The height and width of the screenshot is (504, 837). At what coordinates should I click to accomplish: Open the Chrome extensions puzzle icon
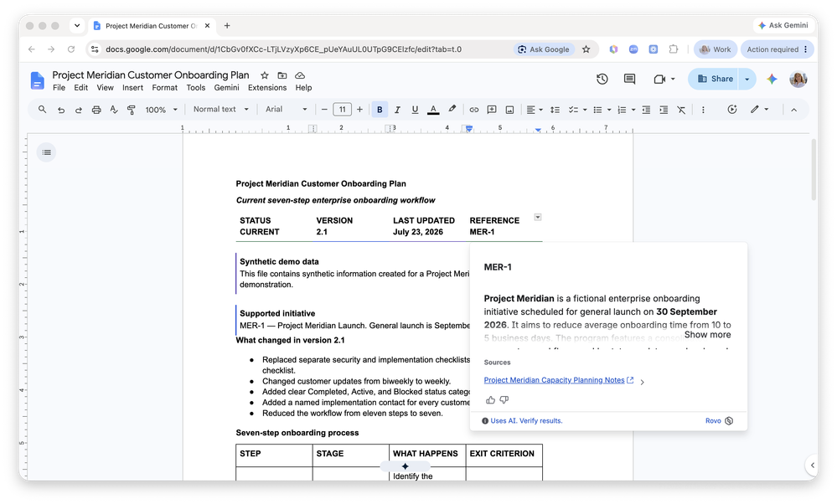coord(673,49)
